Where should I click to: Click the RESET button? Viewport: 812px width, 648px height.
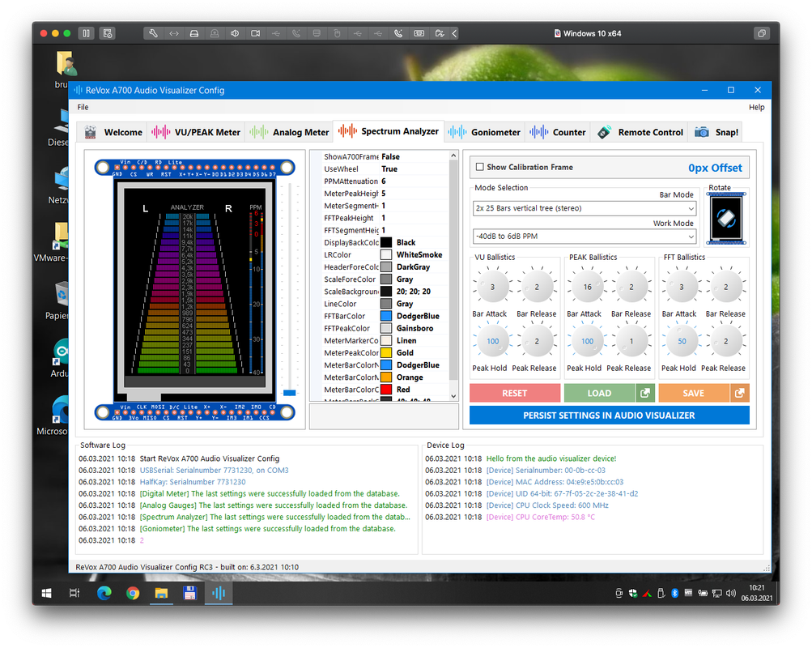click(515, 393)
